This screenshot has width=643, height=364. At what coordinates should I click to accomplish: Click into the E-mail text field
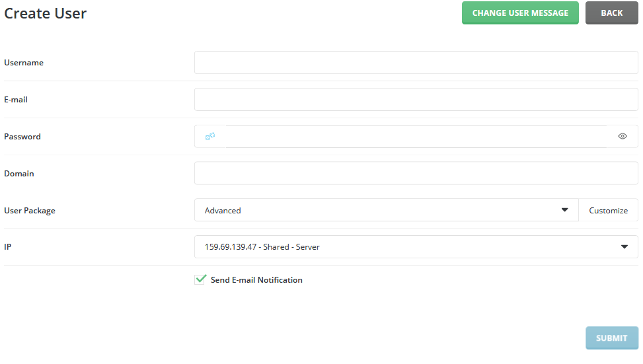[x=416, y=100]
